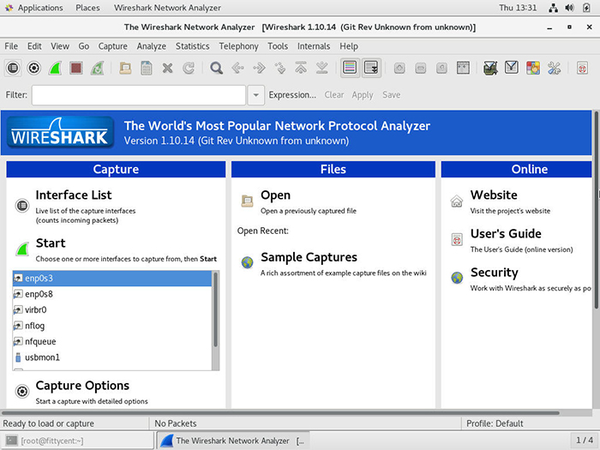Select usbmon1 interface in list
This screenshot has height=450, width=600.
[112, 357]
